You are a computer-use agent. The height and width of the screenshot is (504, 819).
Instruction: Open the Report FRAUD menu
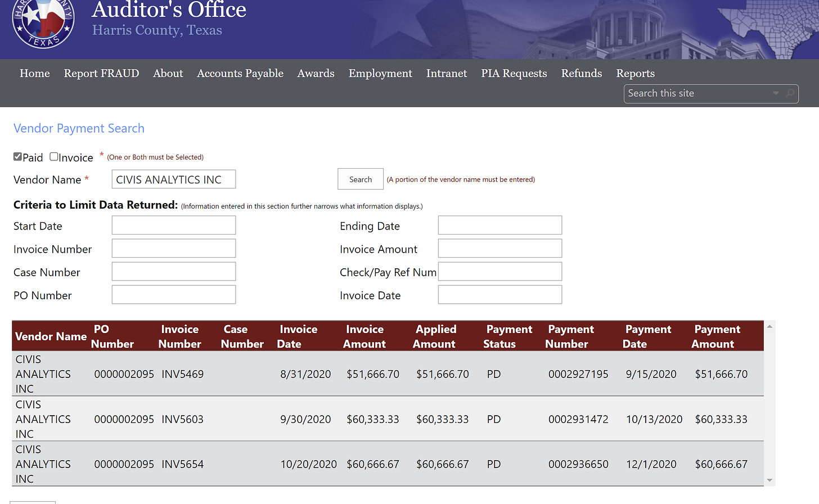point(101,74)
